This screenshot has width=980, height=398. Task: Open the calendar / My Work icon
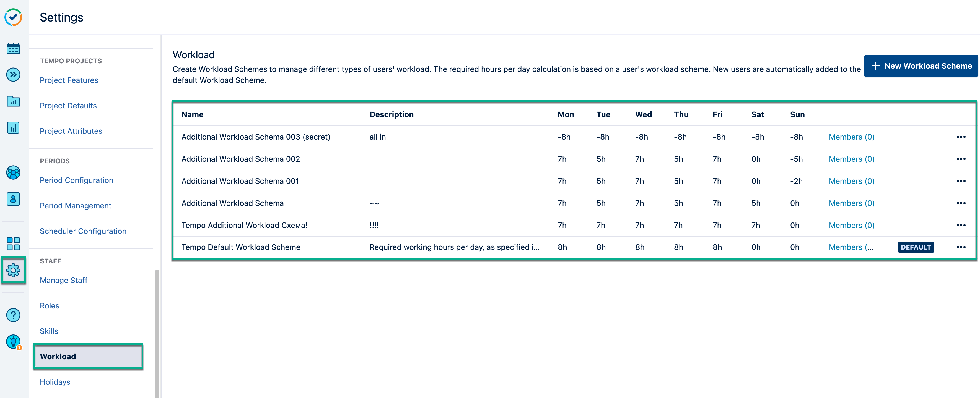coord(13,48)
